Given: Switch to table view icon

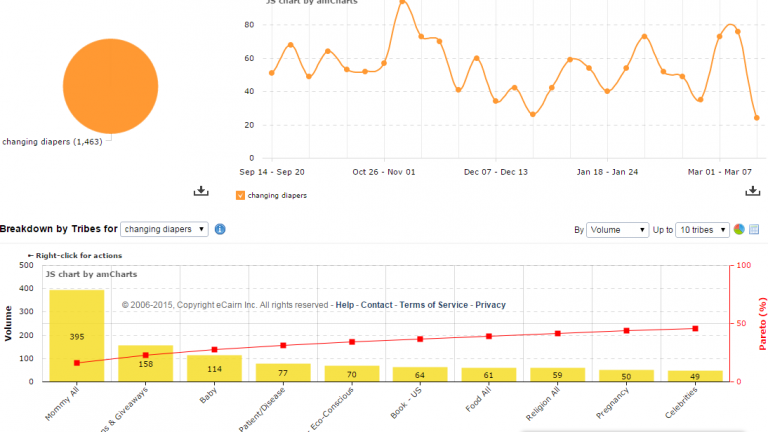Looking at the screenshot, I should 754,229.
